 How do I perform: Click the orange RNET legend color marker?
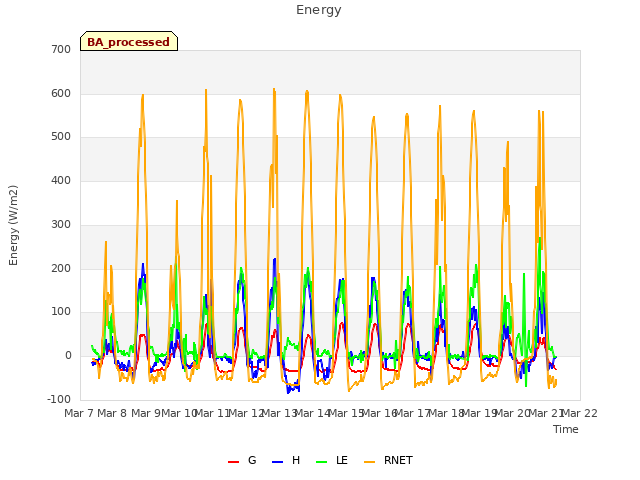[x=369, y=462]
